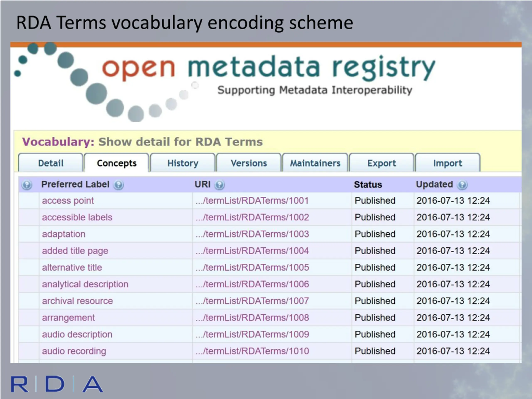Follow the URI link ending RDATerms/1005
This screenshot has height=399, width=532.
(x=252, y=267)
